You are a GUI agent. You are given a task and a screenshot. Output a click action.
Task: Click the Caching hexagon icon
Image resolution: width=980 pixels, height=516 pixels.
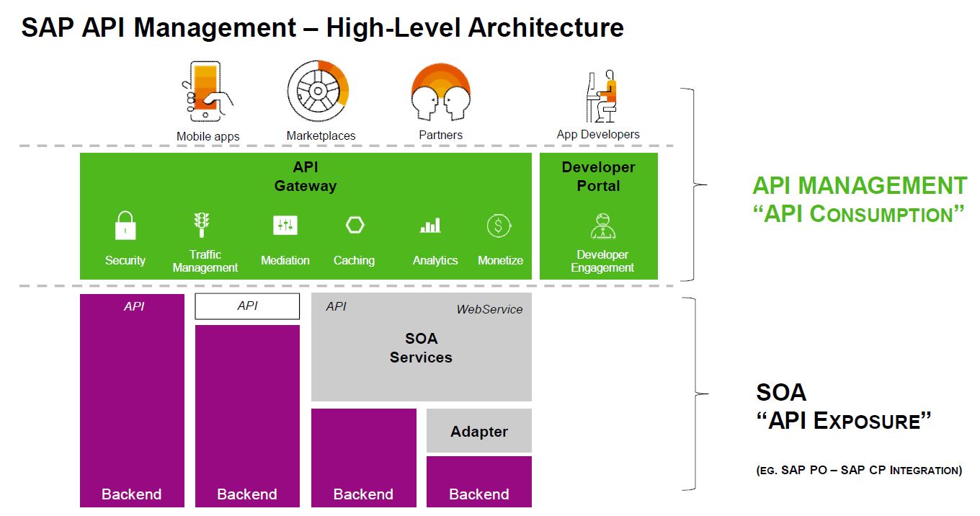click(x=354, y=224)
